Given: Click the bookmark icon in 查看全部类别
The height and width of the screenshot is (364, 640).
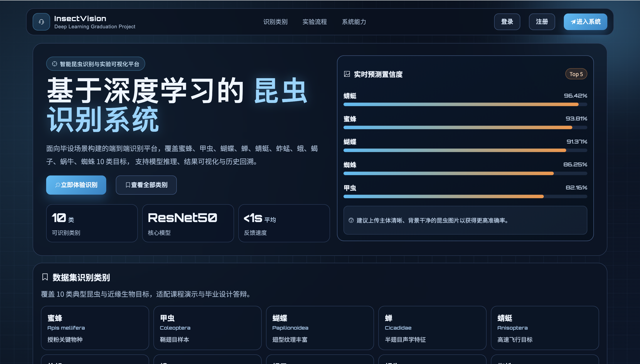Looking at the screenshot, I should [128, 185].
